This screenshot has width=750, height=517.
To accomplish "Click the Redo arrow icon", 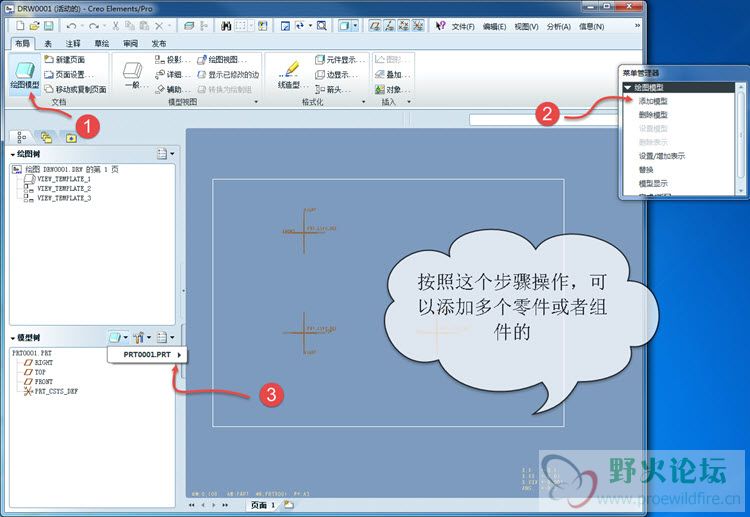I will pos(94,26).
